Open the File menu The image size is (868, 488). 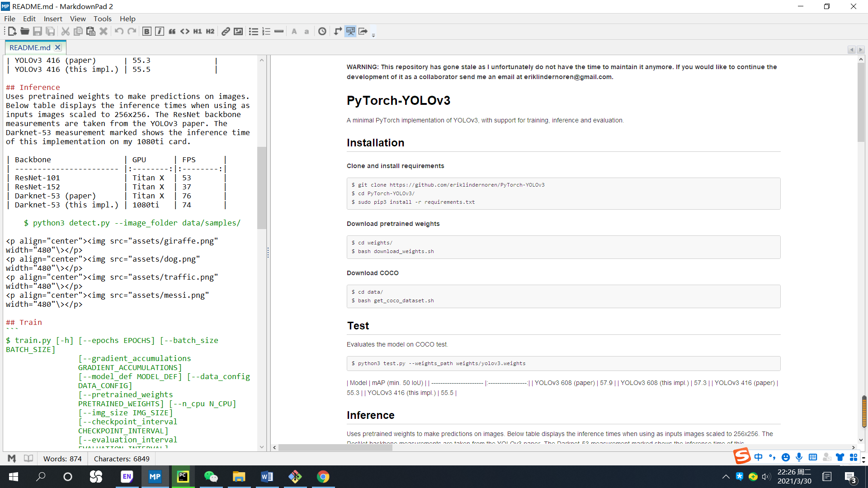(x=9, y=19)
